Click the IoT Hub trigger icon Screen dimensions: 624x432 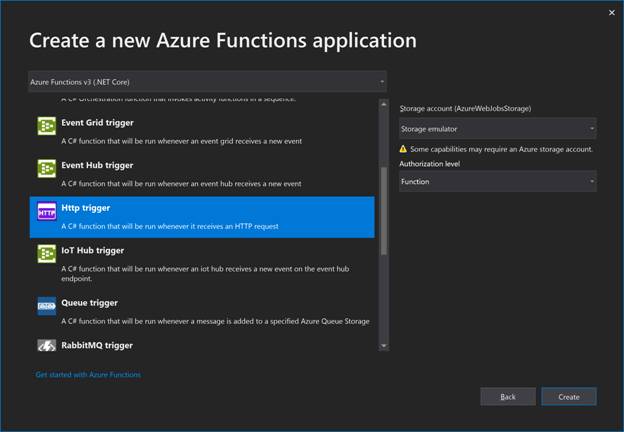click(47, 254)
